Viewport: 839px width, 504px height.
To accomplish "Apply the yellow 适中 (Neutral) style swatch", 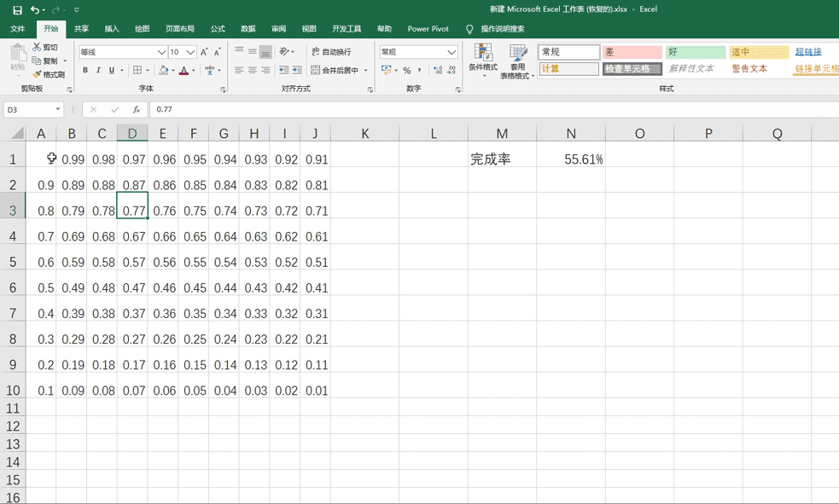I will pyautogui.click(x=759, y=52).
